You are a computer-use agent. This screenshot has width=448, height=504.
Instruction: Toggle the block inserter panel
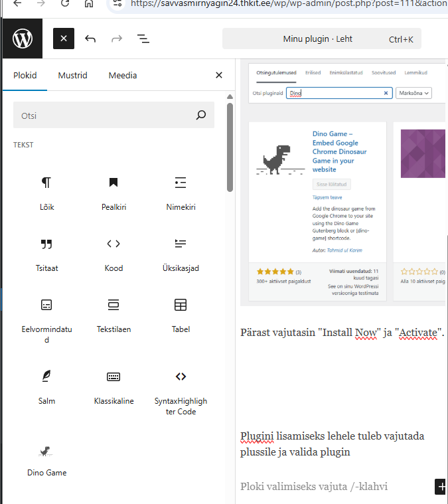64,39
